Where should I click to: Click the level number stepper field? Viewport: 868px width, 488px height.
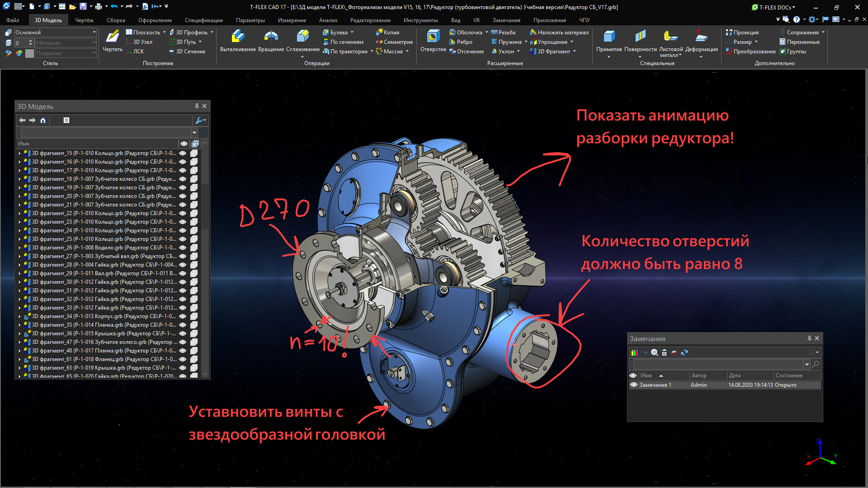24,42
